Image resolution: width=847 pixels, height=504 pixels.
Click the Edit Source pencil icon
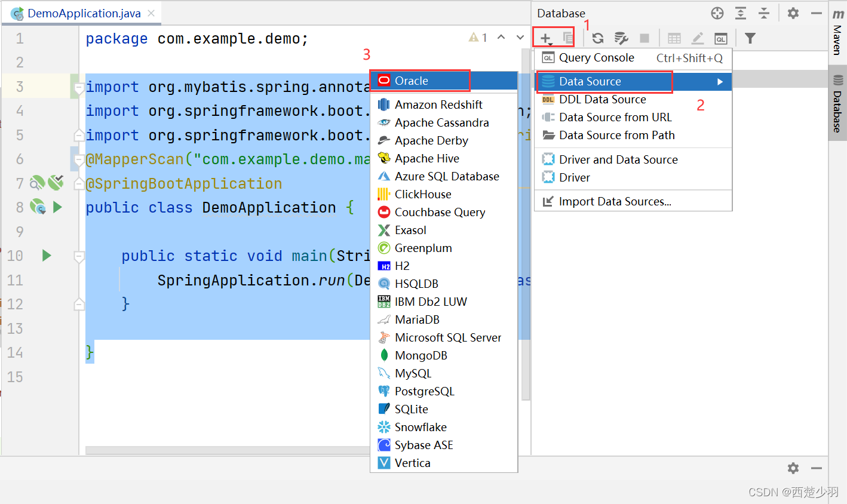(697, 38)
